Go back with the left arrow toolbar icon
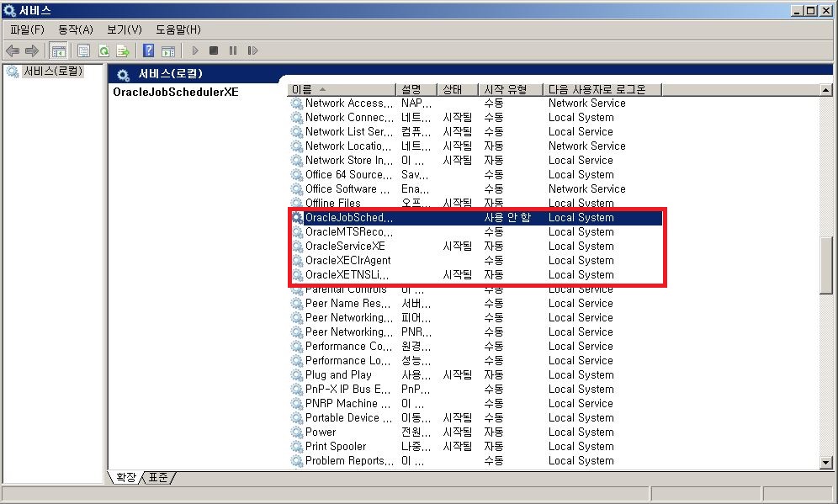Viewport: 838px width, 504px height. [13, 50]
